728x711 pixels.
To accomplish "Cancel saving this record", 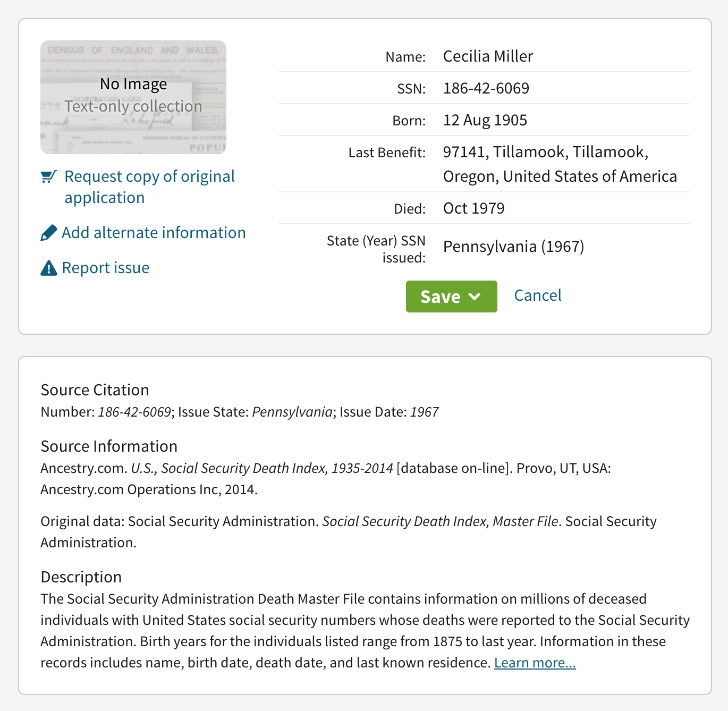I will coord(537,295).
